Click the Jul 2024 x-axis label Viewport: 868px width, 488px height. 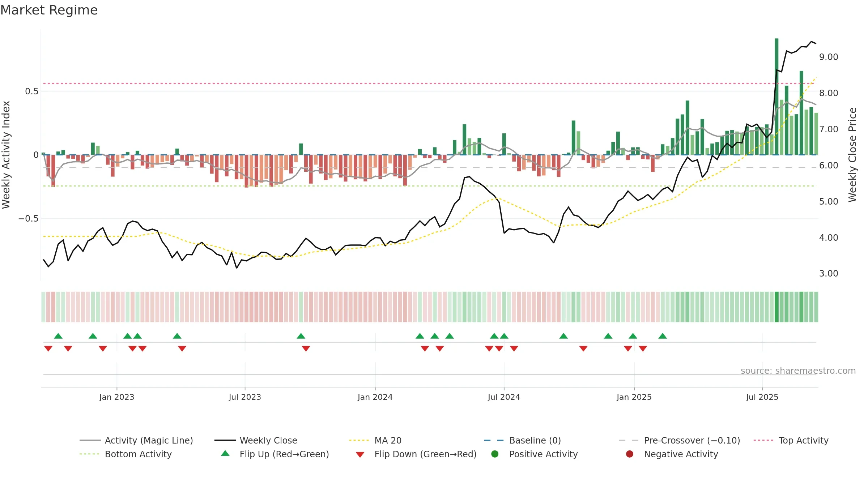pos(504,397)
